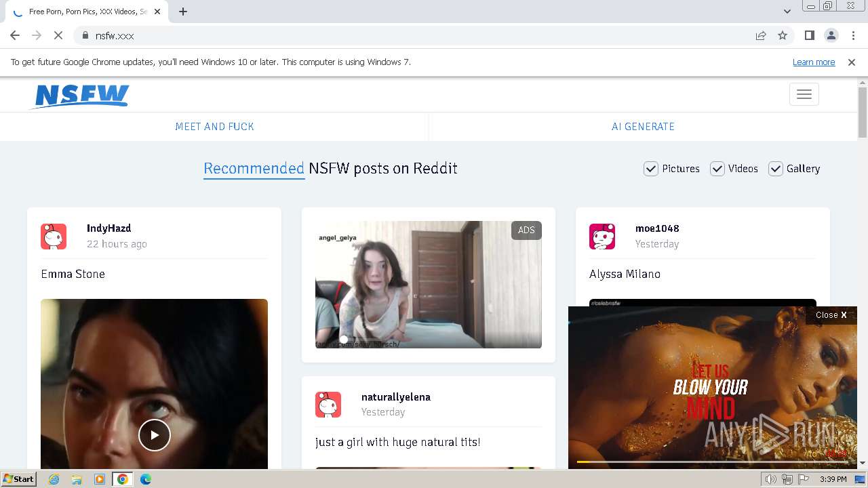Bookmark this tab with star icon
The height and width of the screenshot is (488, 868).
[x=783, y=35]
